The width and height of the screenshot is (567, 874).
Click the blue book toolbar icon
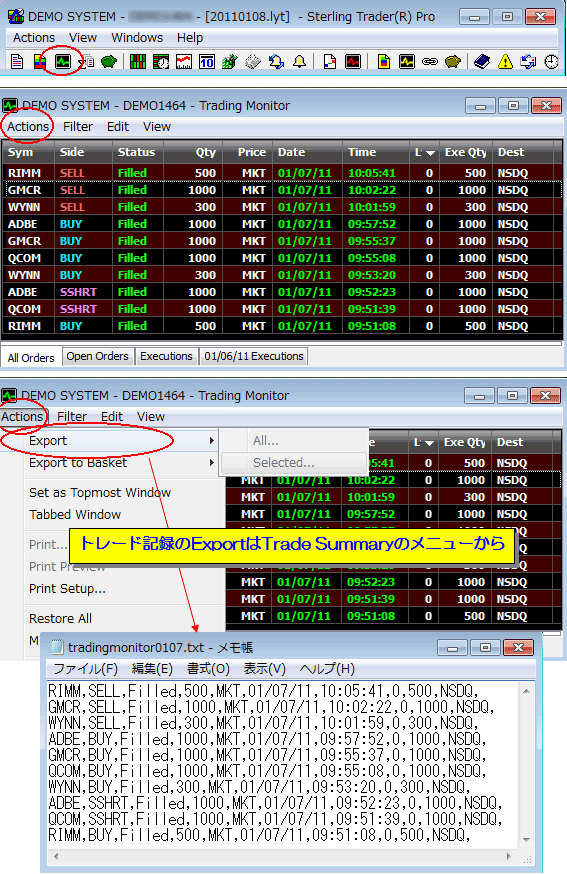(482, 61)
